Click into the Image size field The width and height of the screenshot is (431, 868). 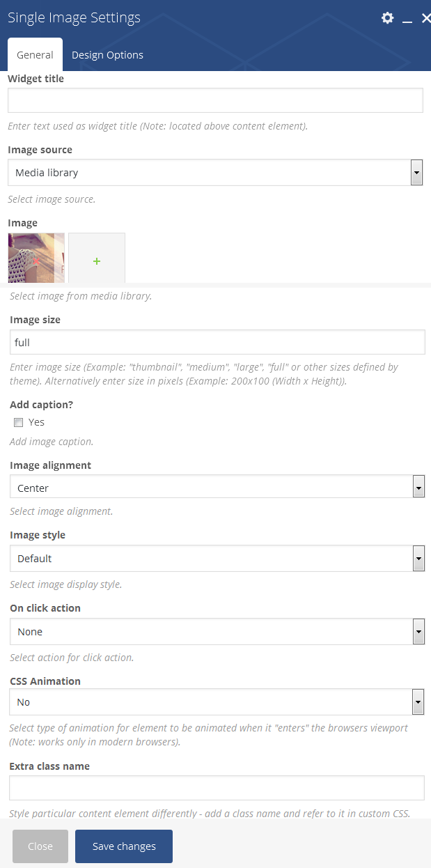217,342
